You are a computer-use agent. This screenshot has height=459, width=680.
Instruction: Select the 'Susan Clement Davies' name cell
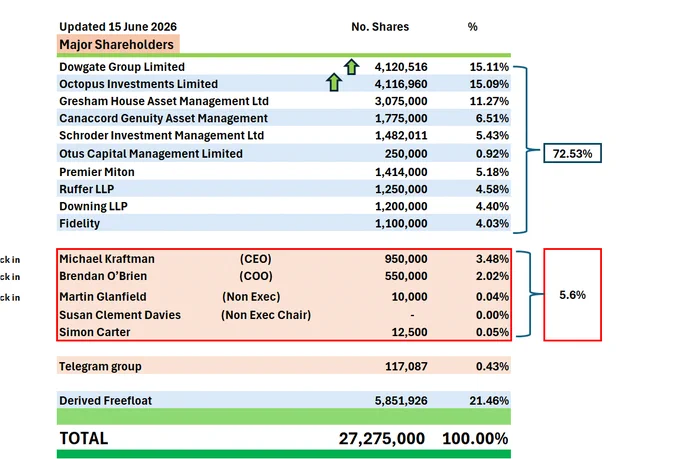pos(120,315)
